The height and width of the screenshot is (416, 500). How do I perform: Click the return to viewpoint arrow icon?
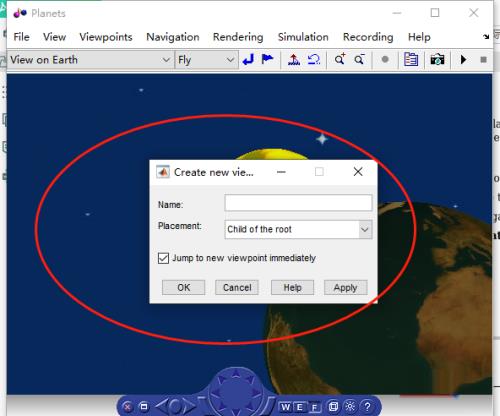[x=248, y=60]
